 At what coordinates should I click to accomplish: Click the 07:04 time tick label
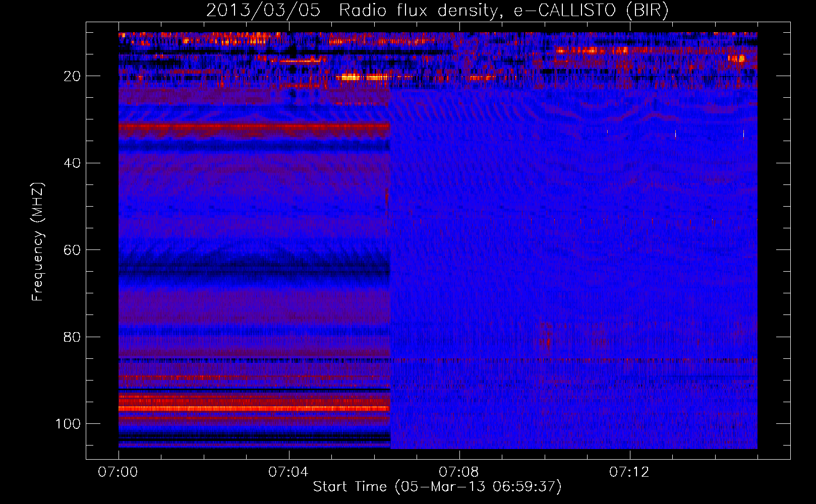coord(288,472)
